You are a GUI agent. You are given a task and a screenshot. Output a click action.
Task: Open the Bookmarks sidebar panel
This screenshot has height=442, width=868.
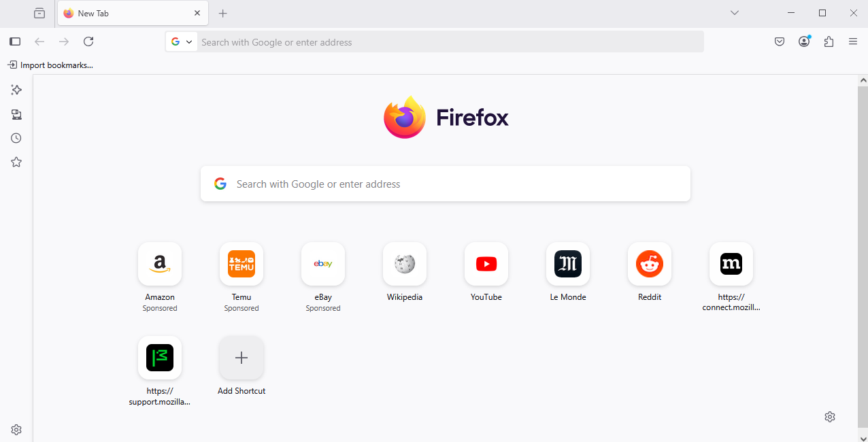16,162
